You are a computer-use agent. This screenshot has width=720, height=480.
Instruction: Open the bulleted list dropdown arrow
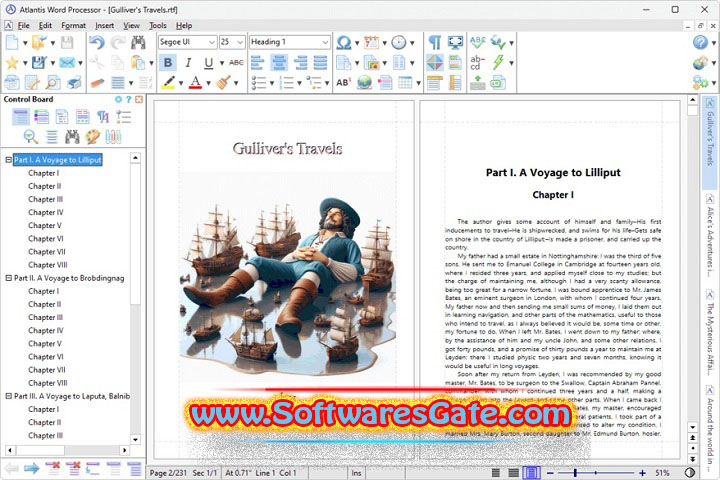click(x=271, y=83)
